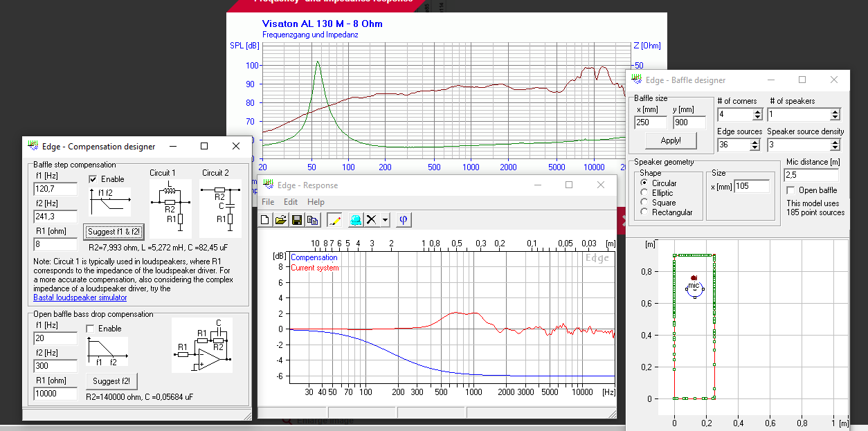Maximize the Edge Response window
The width and height of the screenshot is (868, 431).
569,185
